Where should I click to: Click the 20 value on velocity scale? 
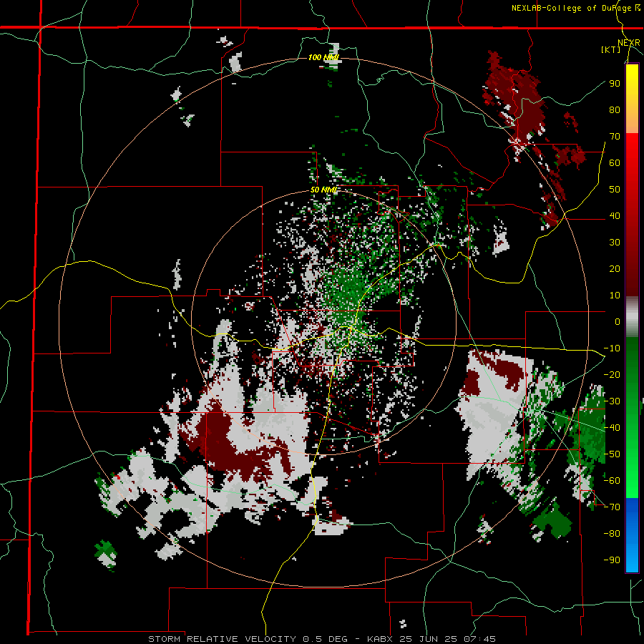615,268
